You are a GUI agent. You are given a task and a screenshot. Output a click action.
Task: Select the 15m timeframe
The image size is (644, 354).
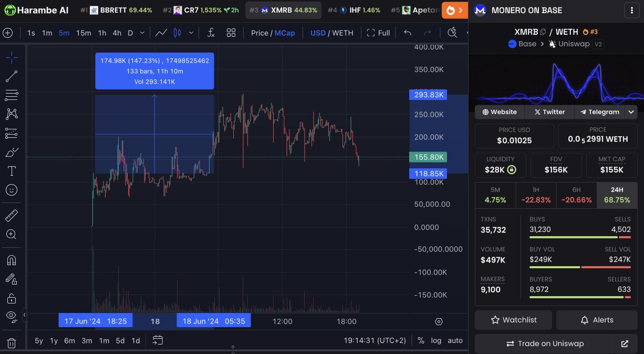coord(83,33)
